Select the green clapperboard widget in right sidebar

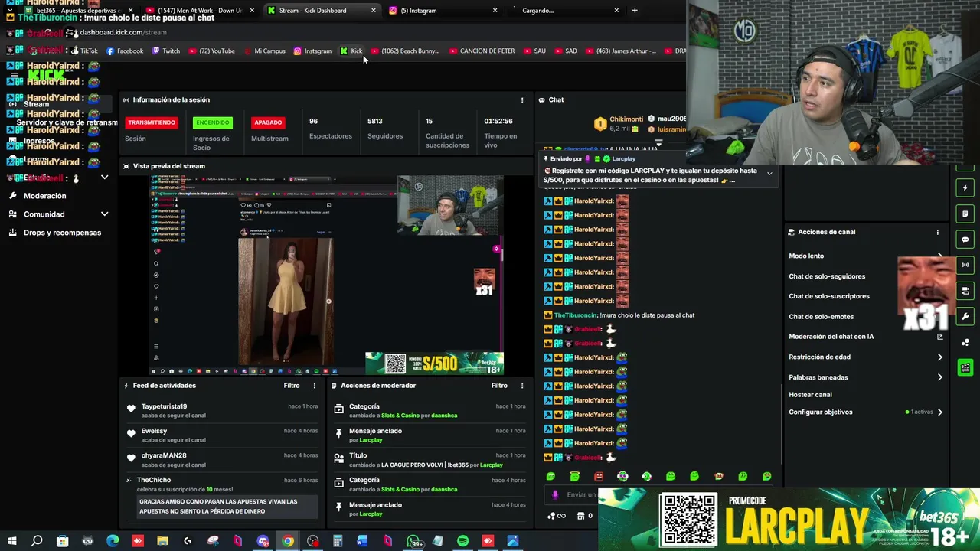point(965,368)
